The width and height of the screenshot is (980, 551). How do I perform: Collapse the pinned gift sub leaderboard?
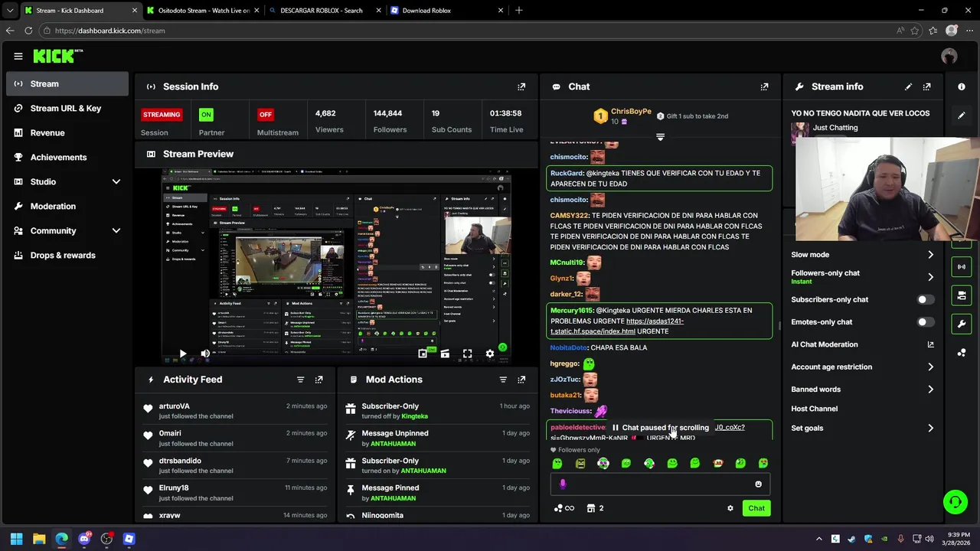click(660, 137)
